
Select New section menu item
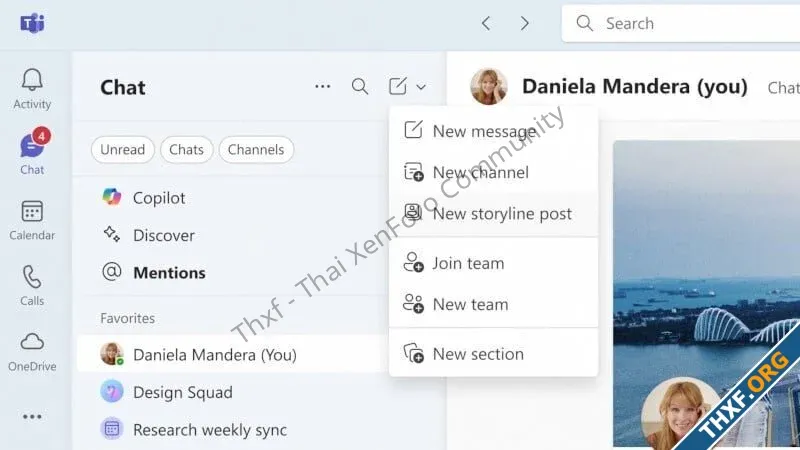[x=493, y=354]
